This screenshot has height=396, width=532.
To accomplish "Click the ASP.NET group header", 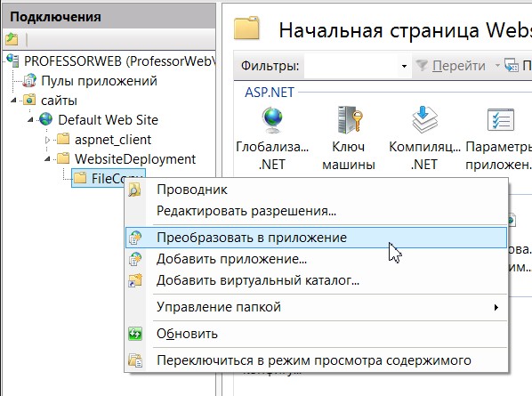I will coord(270,93).
